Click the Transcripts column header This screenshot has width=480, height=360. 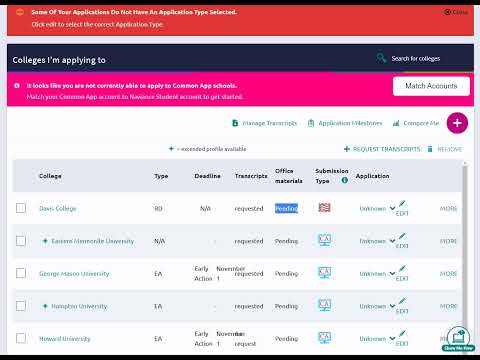point(251,176)
